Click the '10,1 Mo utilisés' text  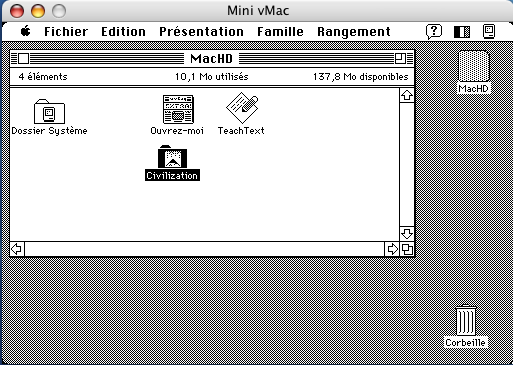click(x=212, y=77)
